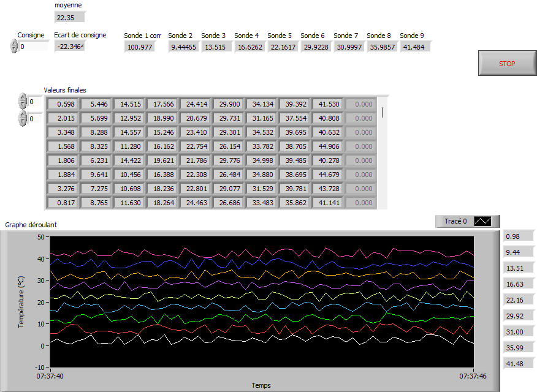Click table cell containing 40.278
This screenshot has height=392, width=537.
[x=328, y=160]
